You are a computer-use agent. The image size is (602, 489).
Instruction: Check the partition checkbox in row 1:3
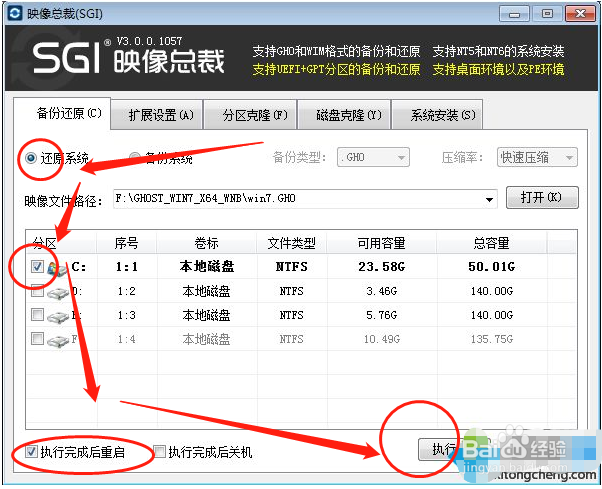coord(37,315)
